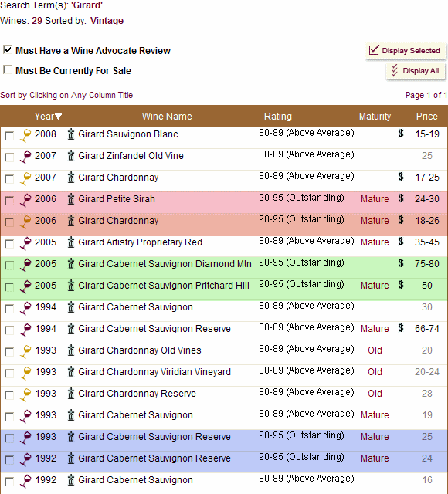Click wine glass icon for Artistry Proprietary Red
This screenshot has height=494, width=448.
pyautogui.click(x=25, y=244)
